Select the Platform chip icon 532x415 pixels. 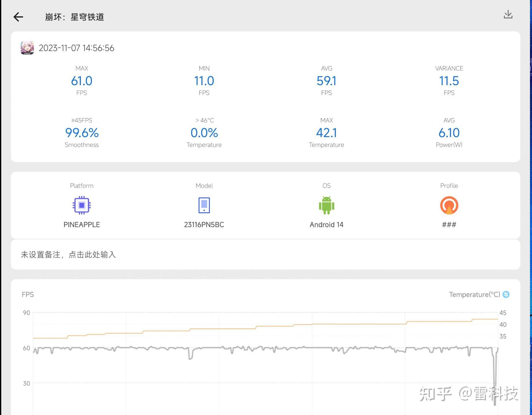click(82, 205)
